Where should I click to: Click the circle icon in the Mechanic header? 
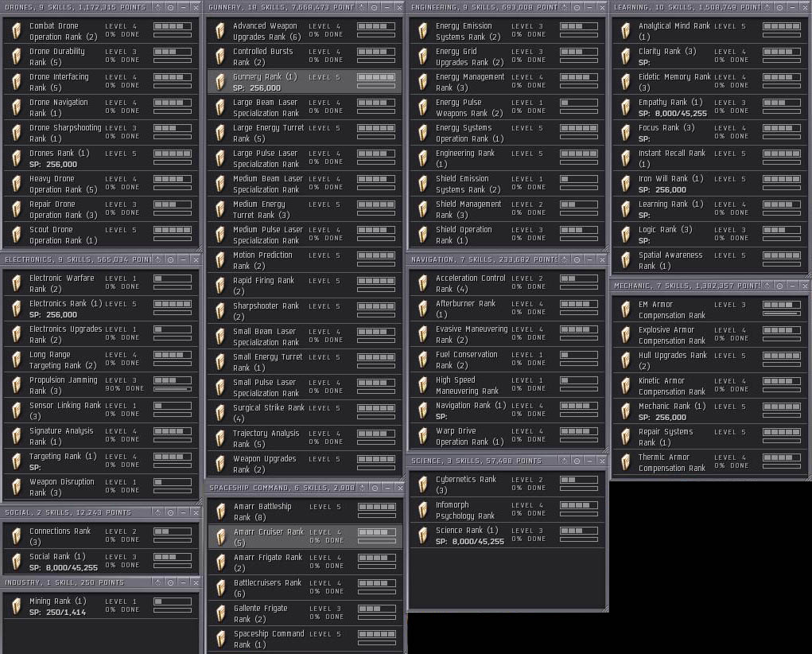click(780, 286)
